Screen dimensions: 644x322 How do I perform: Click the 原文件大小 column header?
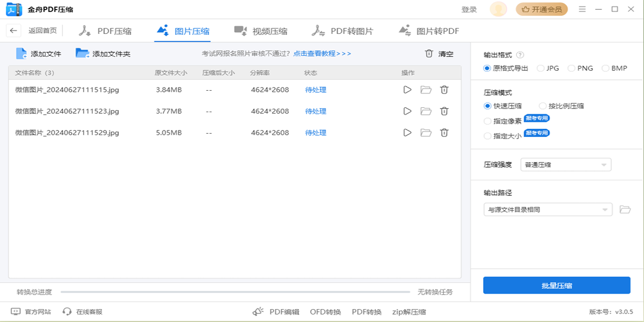171,73
